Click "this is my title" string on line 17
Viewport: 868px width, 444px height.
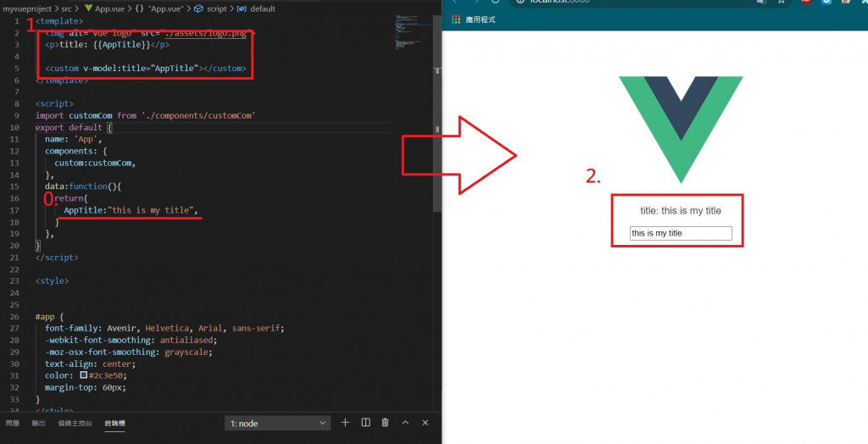point(152,210)
